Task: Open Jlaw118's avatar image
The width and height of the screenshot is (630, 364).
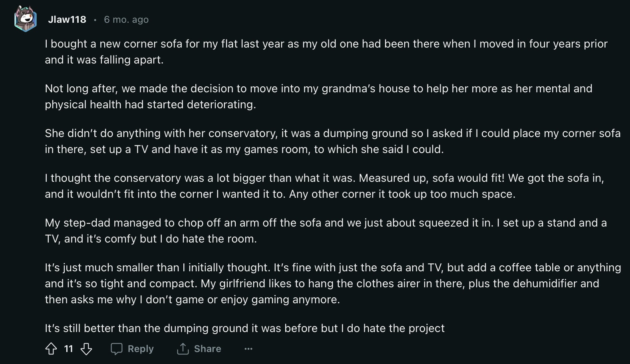Action: (x=26, y=19)
